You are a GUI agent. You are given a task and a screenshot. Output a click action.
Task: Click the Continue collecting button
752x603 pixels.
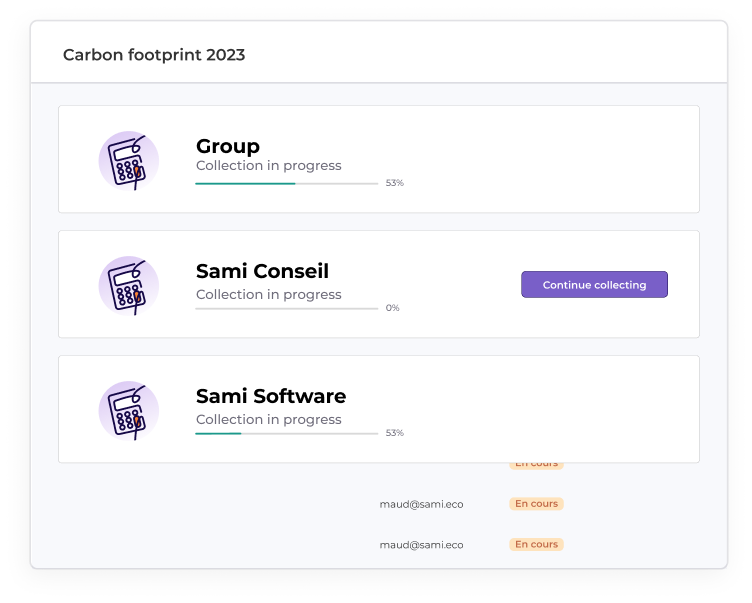coord(594,284)
